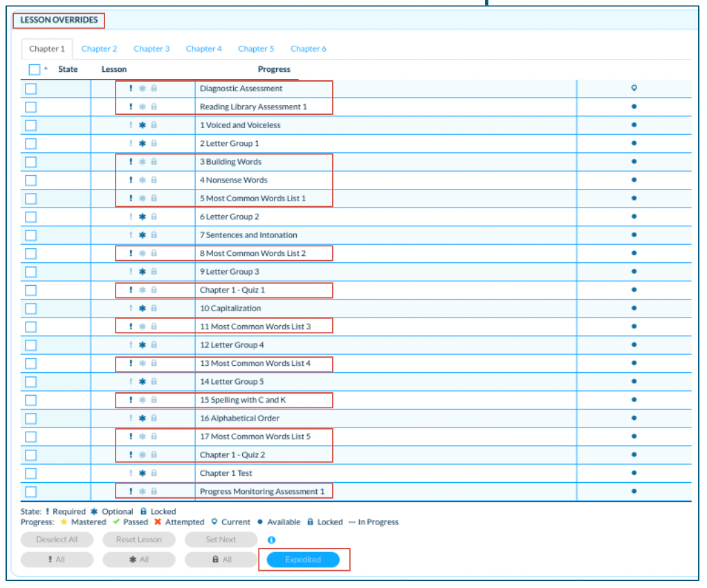Check the box for Chapter 1 Test
The height and width of the screenshot is (588, 707).
(30, 474)
